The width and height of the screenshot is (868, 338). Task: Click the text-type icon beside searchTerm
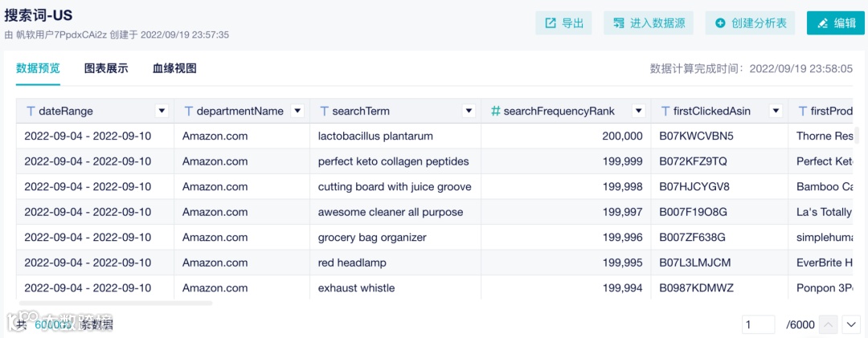(x=324, y=111)
